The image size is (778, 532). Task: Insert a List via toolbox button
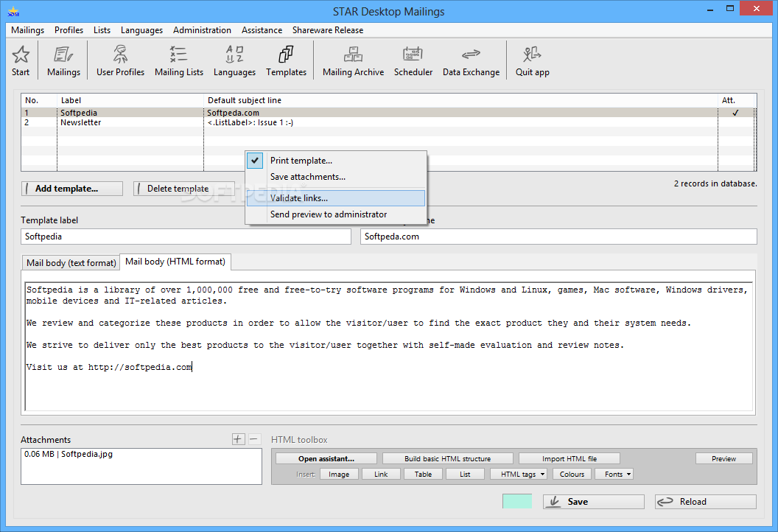(465, 474)
